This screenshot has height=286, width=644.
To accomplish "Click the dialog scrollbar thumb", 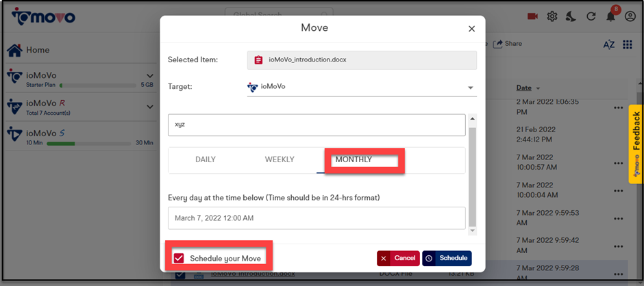I will click(x=472, y=177).
